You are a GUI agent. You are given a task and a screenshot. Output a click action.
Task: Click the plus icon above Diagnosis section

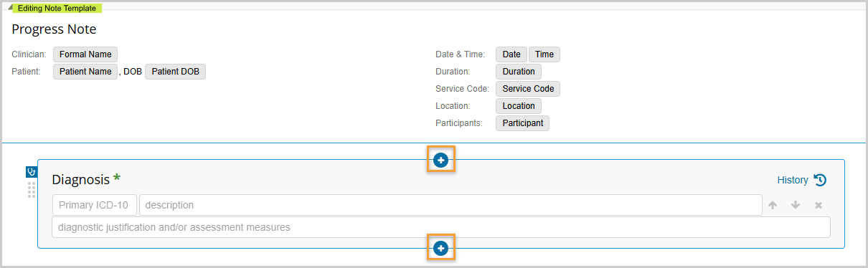[x=440, y=161]
